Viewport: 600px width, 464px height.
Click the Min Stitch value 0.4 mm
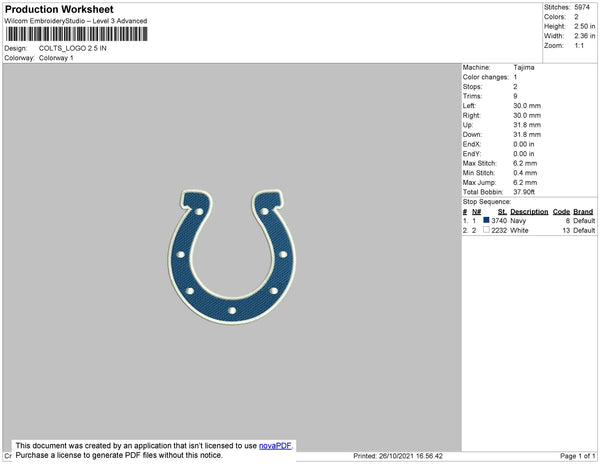(525, 173)
